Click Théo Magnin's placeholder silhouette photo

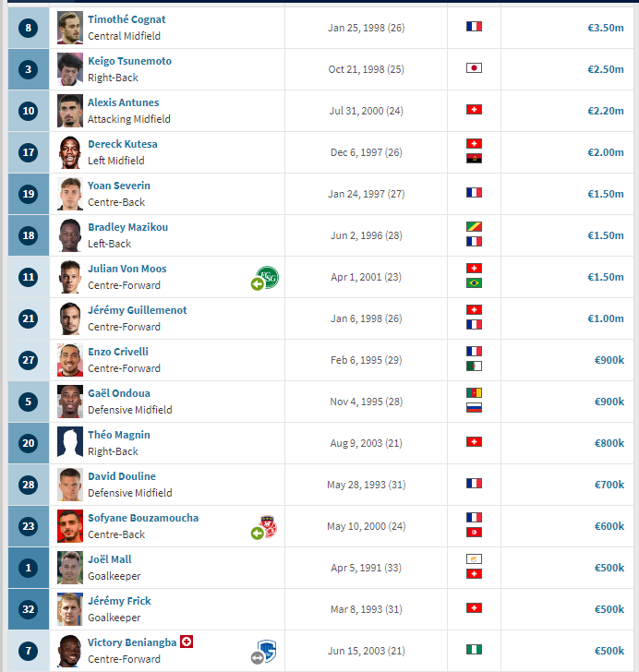point(70,443)
